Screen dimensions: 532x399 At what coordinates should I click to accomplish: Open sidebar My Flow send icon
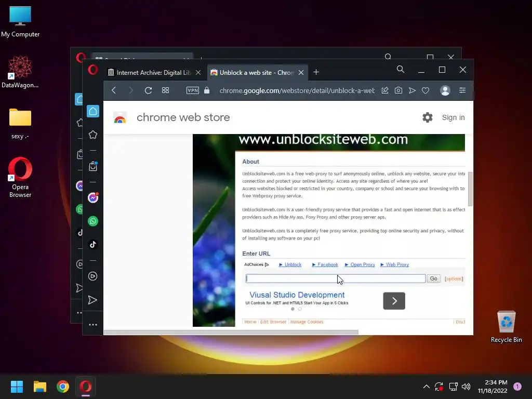point(92,300)
